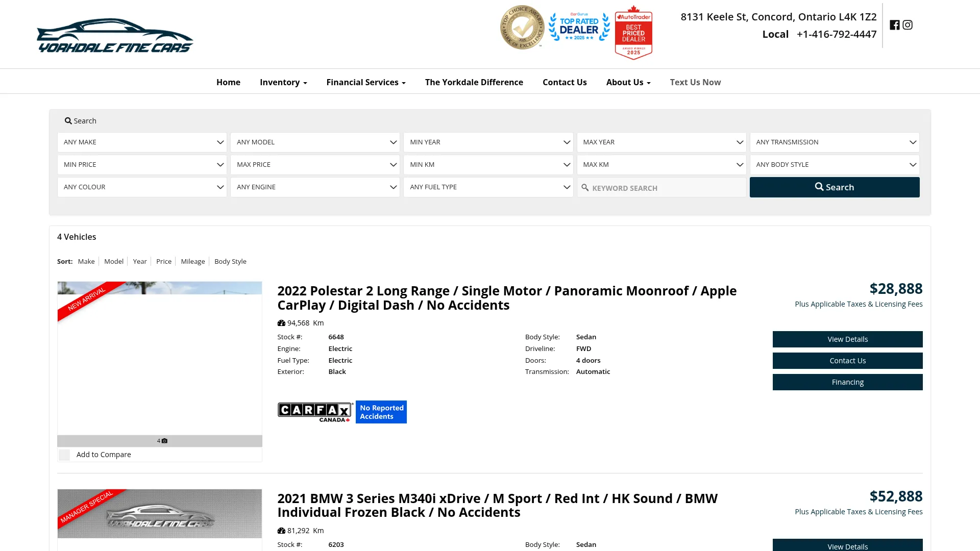Open the Any Transmission dropdown

(x=835, y=142)
